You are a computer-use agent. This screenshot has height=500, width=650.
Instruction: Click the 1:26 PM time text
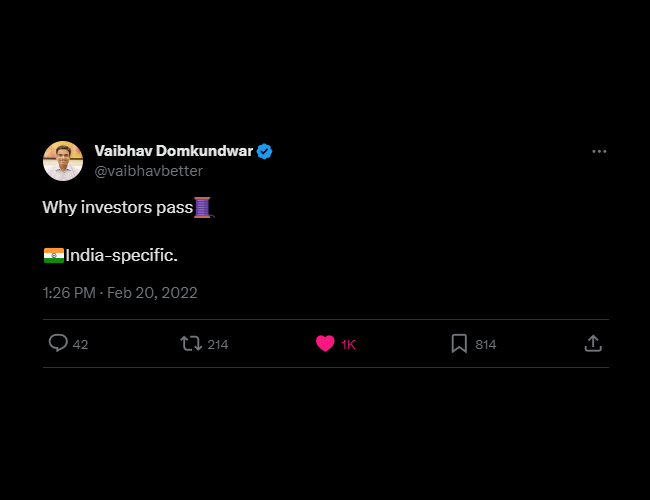click(x=69, y=293)
